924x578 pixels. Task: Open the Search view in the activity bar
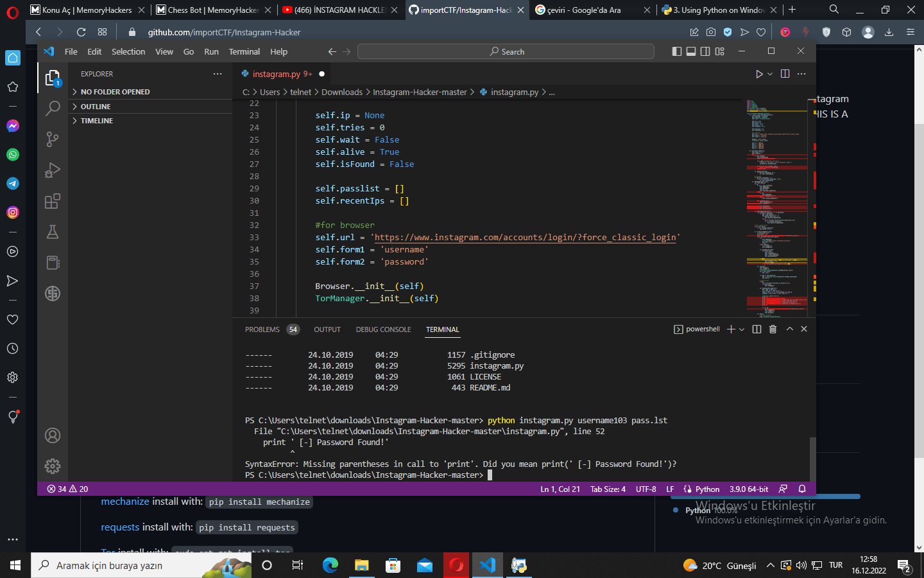[x=53, y=109]
